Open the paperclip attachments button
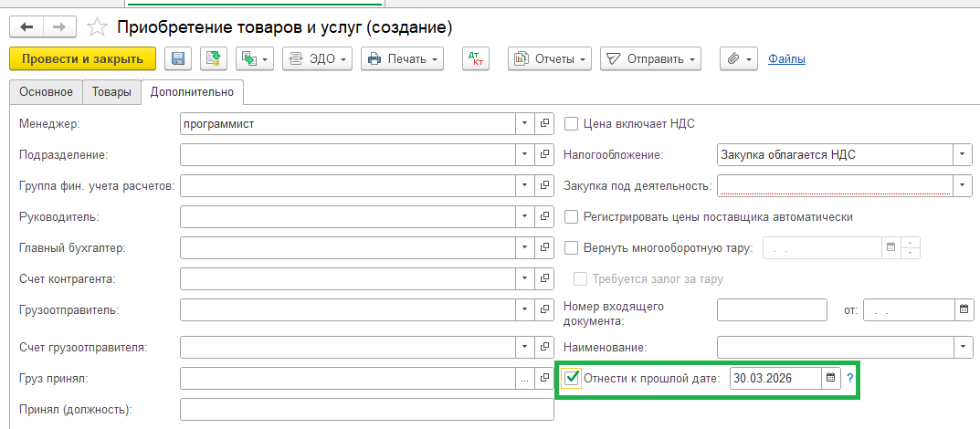 [738, 59]
